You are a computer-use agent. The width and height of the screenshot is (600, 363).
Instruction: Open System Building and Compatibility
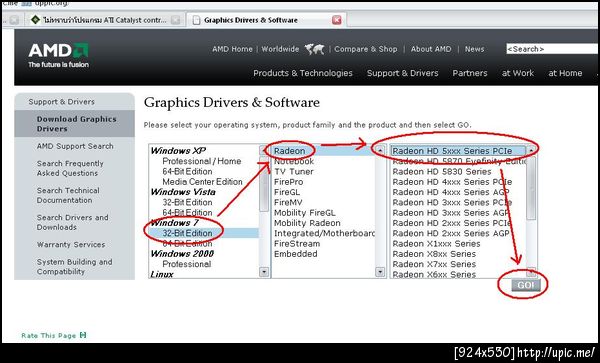(x=75, y=267)
